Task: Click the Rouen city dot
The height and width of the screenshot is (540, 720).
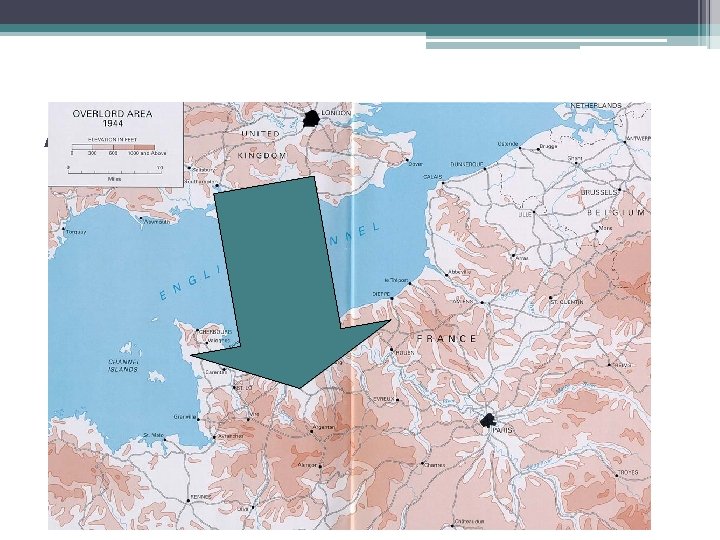Action: [392, 349]
